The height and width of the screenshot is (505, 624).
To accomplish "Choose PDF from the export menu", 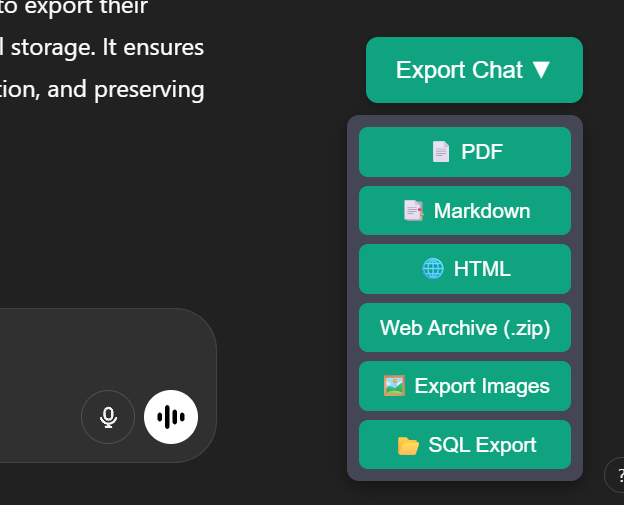I will (x=465, y=152).
